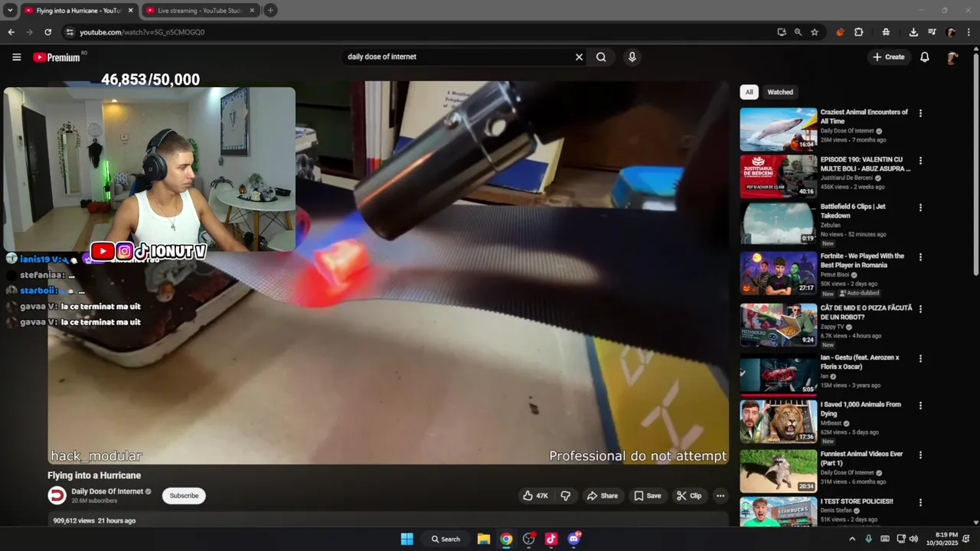
Task: Open volume control in system tray
Action: pos(915,539)
